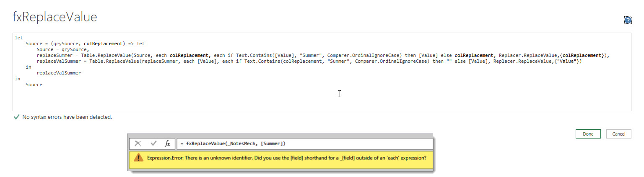Click the 'replaceValSummer = Table.ReplaceValue' code line

tap(309, 61)
